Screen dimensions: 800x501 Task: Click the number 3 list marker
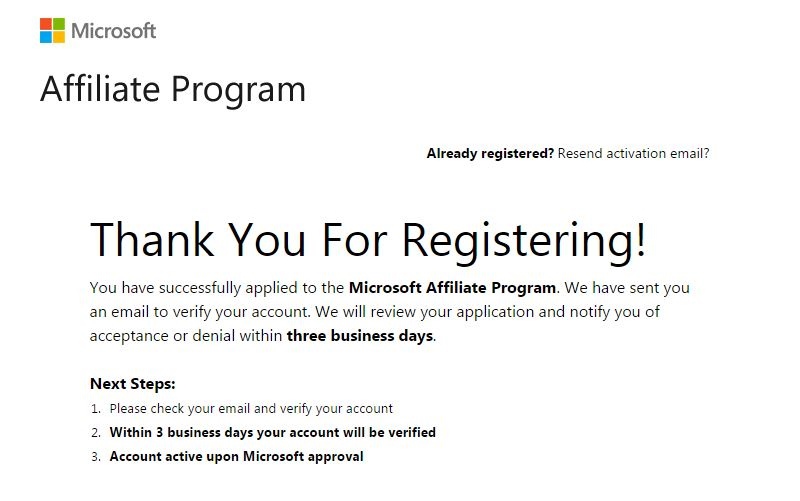click(x=96, y=457)
